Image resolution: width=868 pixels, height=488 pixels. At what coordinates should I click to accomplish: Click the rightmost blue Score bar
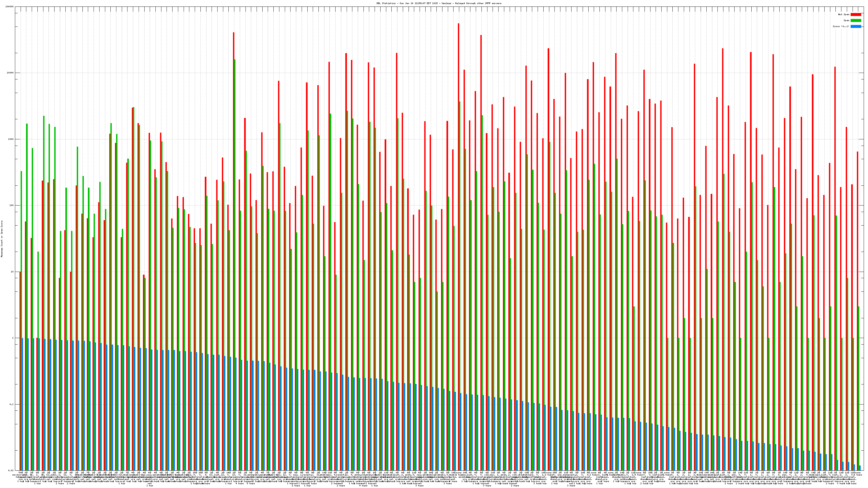[x=860, y=468]
